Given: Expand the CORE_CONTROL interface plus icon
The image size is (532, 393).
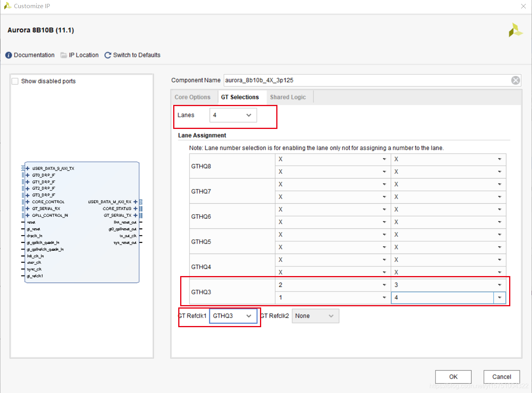Looking at the screenshot, I should click(x=28, y=202).
